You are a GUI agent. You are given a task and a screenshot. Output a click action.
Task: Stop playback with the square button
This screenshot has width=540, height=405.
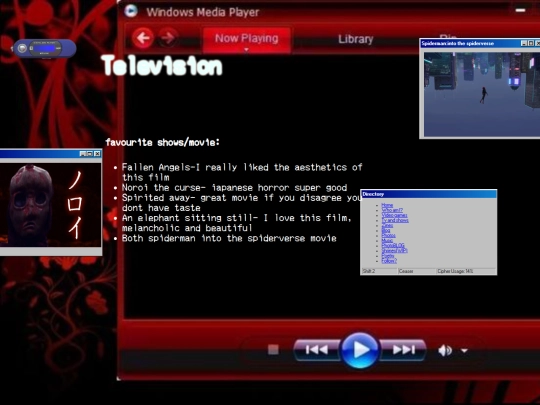tap(273, 350)
